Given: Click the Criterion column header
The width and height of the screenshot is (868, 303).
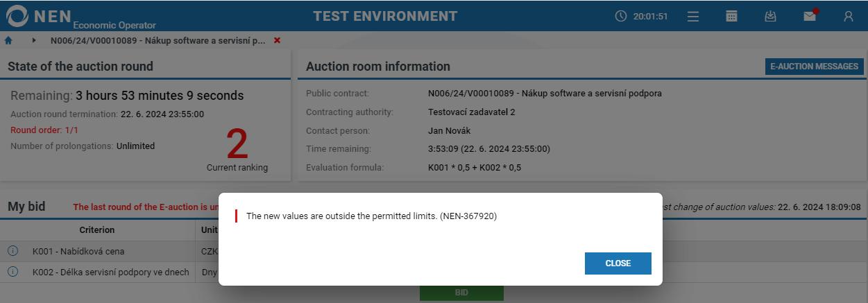Looking at the screenshot, I should [97, 230].
